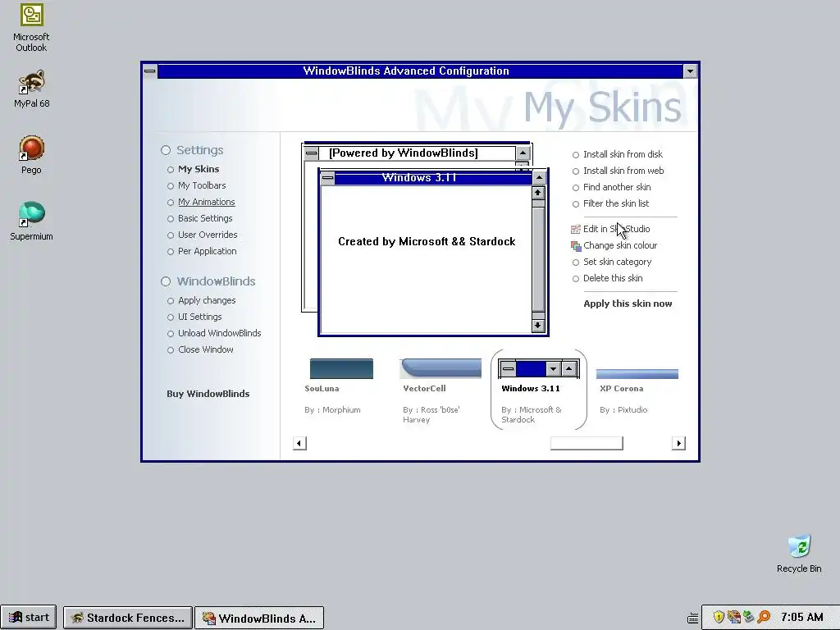
Task: Click the Edit in SkinStudio icon
Action: tap(576, 230)
